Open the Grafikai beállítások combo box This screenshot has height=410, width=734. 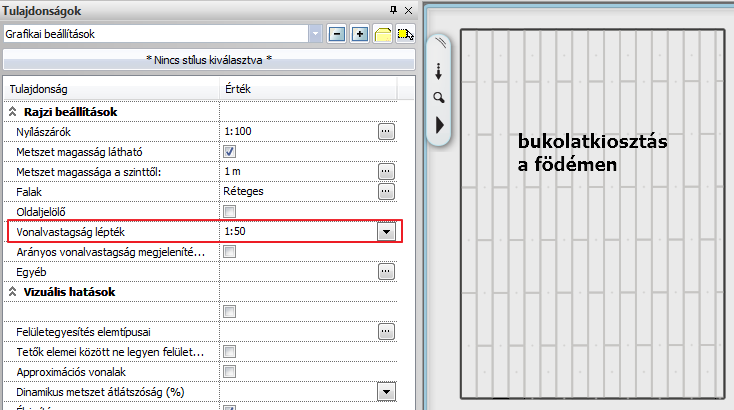316,33
